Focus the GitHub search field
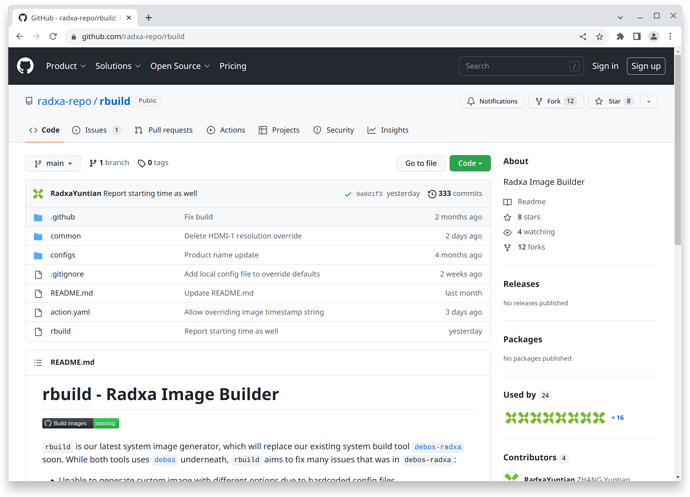The width and height of the screenshot is (690, 497). point(521,66)
